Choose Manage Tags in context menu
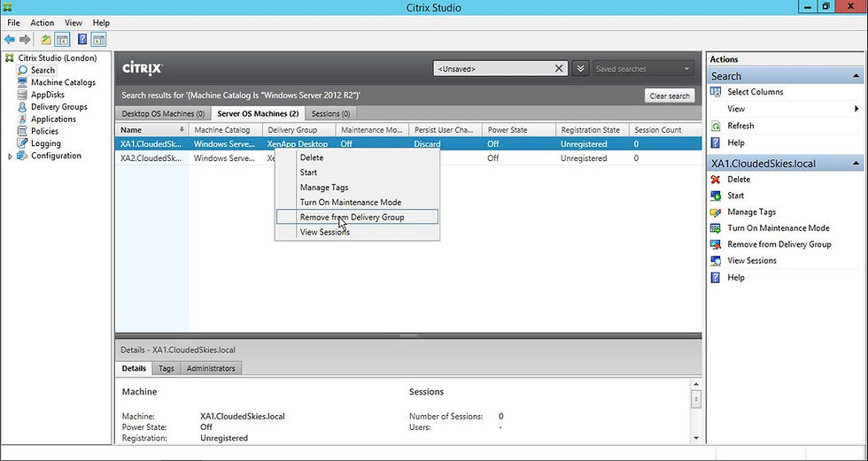The image size is (868, 461). (x=357, y=188)
